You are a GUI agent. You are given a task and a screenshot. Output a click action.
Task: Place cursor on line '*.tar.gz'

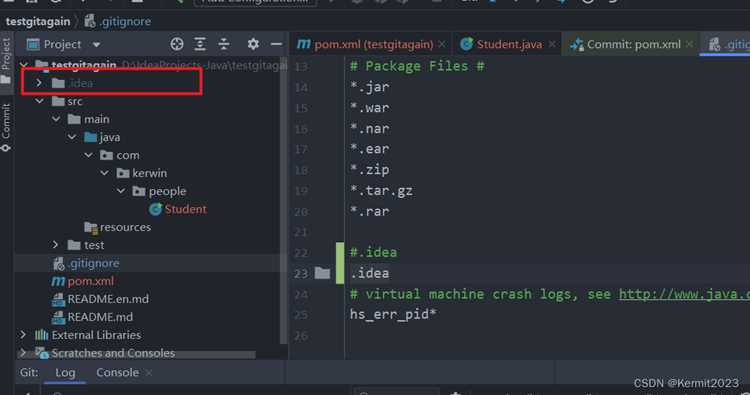(381, 191)
